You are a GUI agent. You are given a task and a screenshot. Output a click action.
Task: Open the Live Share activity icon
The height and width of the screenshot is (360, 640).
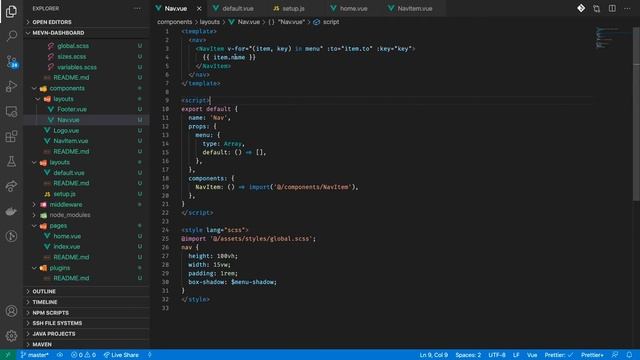[11, 186]
